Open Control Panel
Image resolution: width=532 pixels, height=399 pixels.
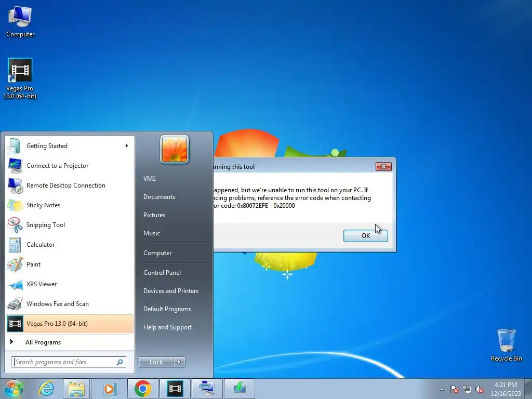[x=162, y=273]
